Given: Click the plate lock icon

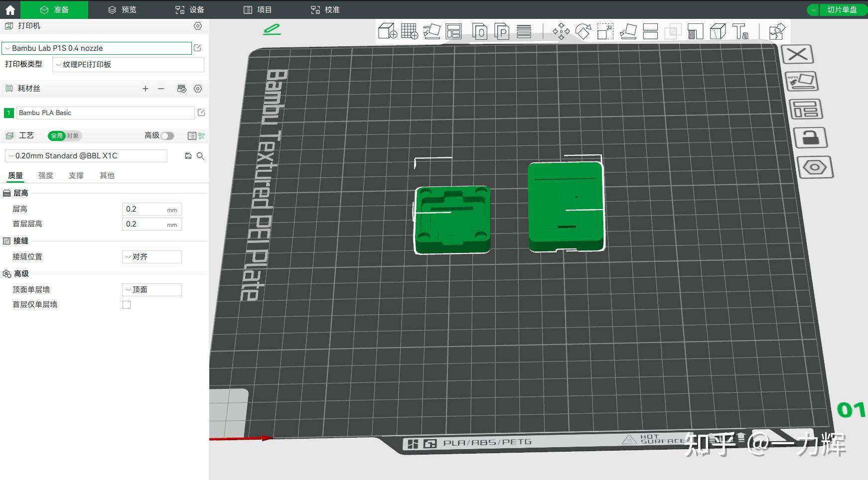Looking at the screenshot, I should (x=810, y=138).
